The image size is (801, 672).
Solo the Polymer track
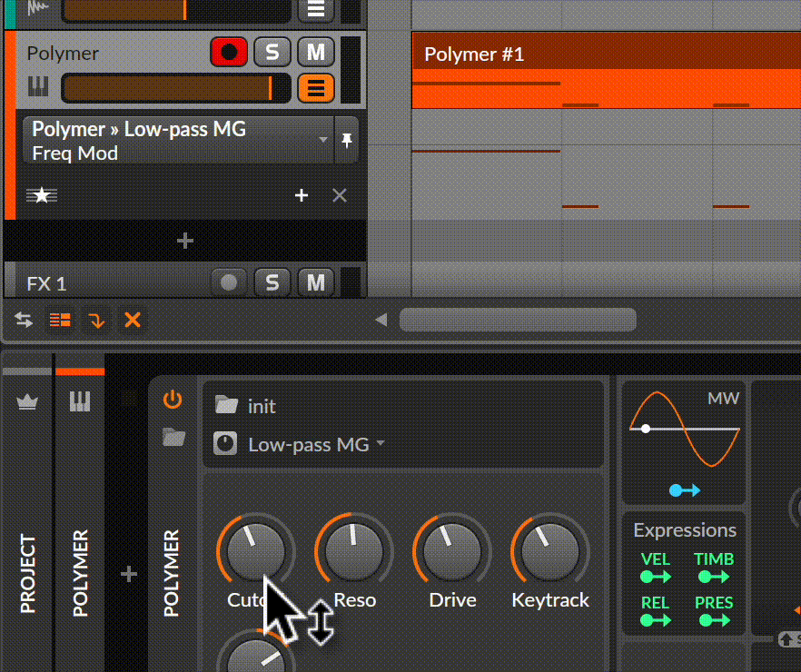click(x=272, y=52)
